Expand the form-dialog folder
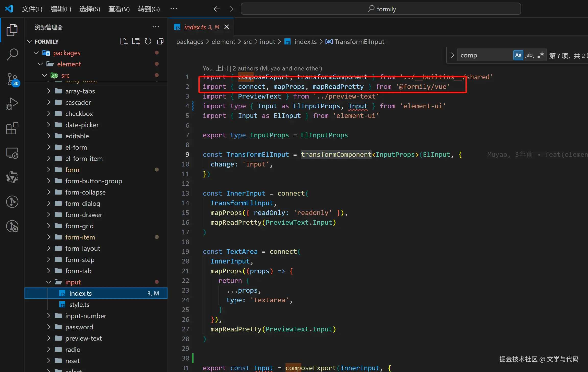This screenshot has height=372, width=588. [49, 203]
